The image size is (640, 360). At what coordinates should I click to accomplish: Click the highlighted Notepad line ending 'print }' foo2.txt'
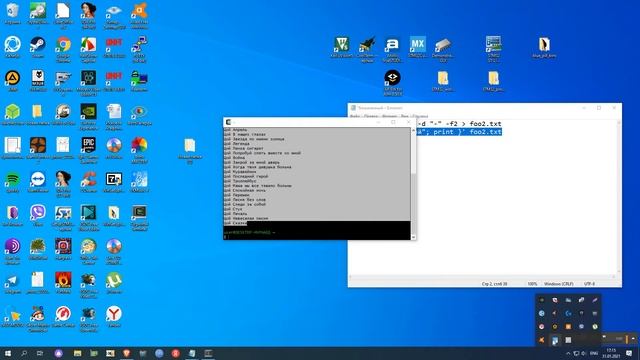(x=459, y=131)
